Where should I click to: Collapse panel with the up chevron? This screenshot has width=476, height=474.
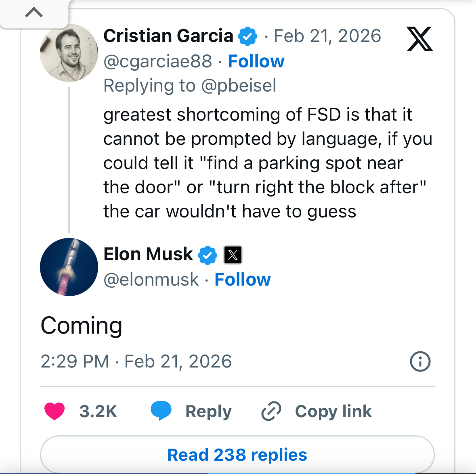point(34,13)
